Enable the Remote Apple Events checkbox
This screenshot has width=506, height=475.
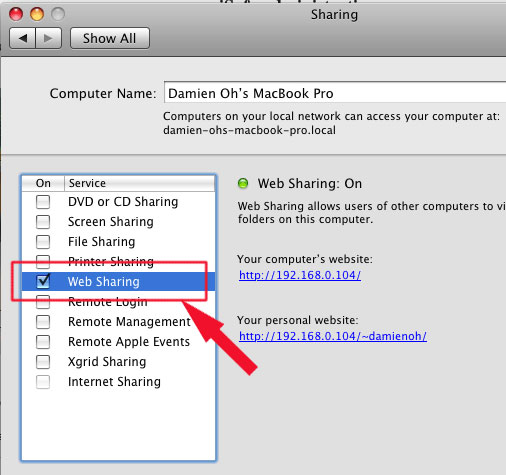point(43,342)
